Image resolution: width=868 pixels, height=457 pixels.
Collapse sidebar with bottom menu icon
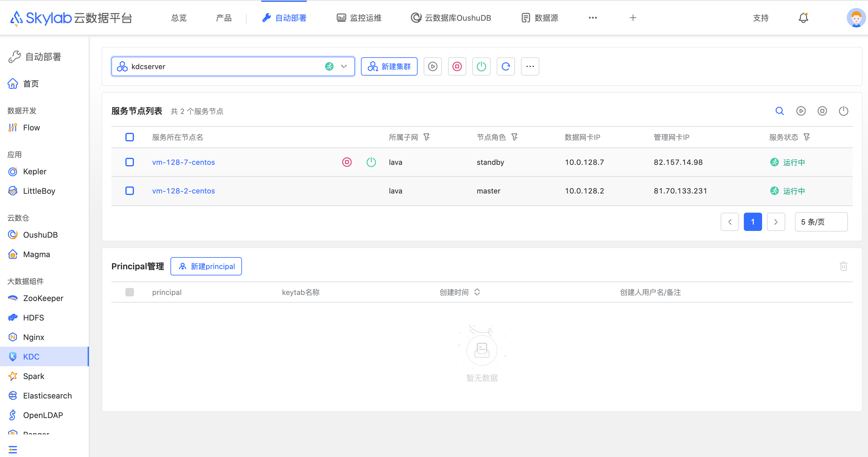point(12,449)
